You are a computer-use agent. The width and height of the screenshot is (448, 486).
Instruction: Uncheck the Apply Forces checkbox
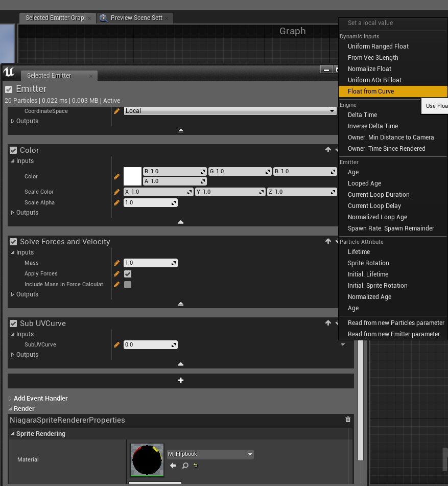pos(128,274)
